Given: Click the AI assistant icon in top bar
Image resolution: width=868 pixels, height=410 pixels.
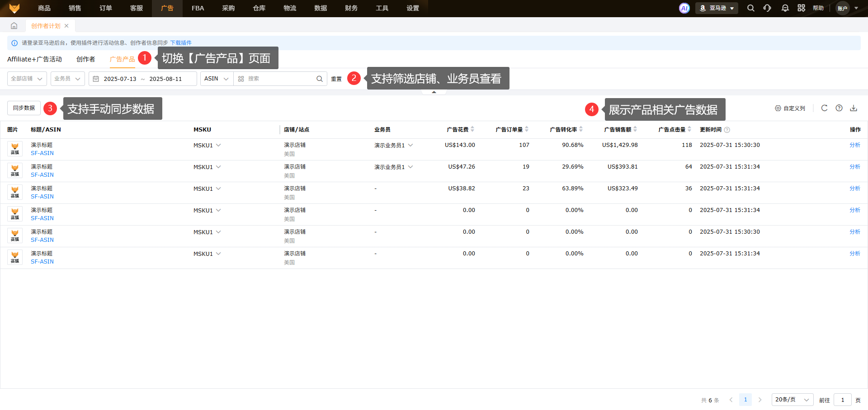Looking at the screenshot, I should coord(684,8).
